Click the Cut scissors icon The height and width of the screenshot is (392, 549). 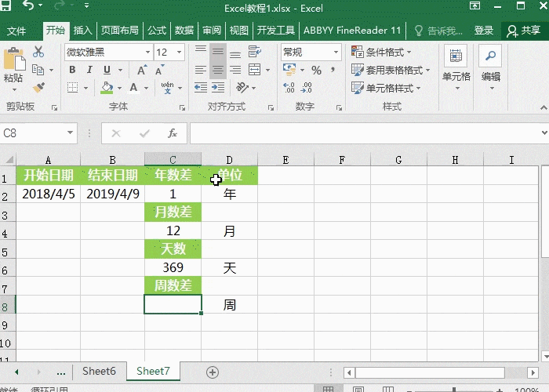(x=38, y=53)
